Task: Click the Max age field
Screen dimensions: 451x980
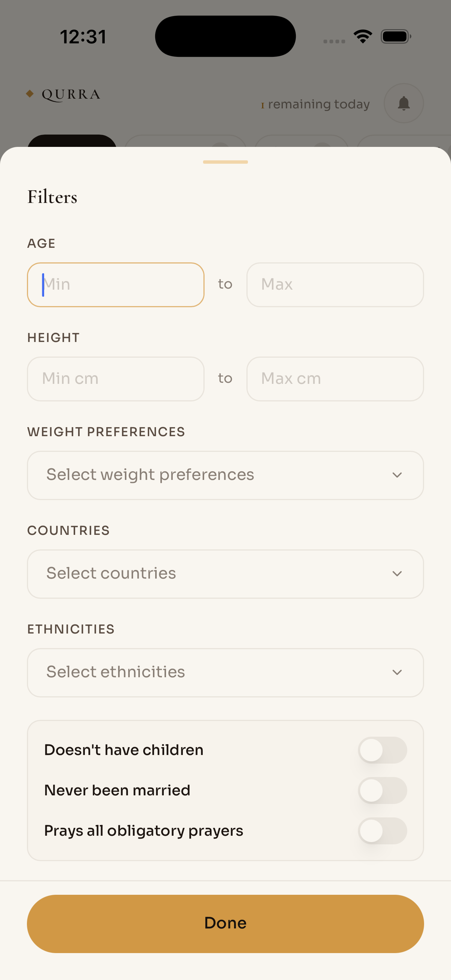Action: (335, 284)
